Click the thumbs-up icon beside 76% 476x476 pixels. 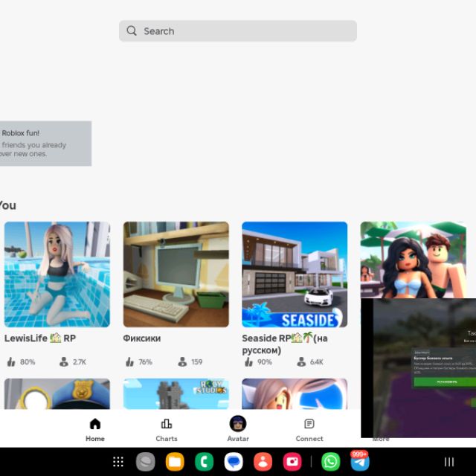coord(130,361)
